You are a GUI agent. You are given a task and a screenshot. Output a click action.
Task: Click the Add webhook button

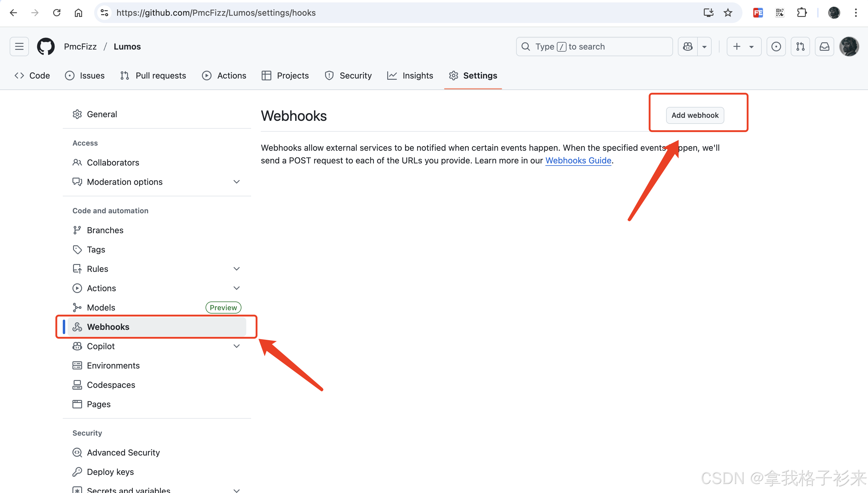[695, 115]
